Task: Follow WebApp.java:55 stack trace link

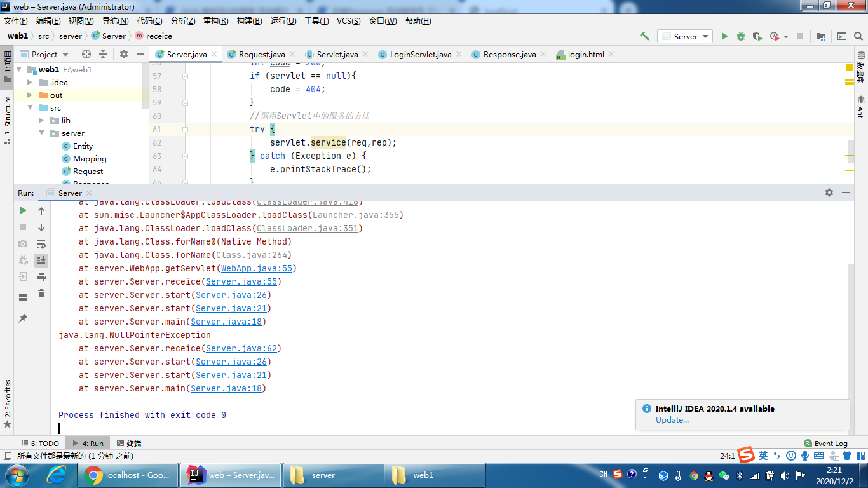Action: coord(257,268)
